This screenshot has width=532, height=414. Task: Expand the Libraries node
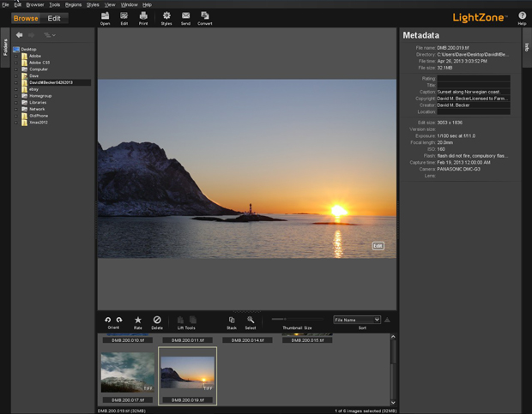click(x=15, y=102)
